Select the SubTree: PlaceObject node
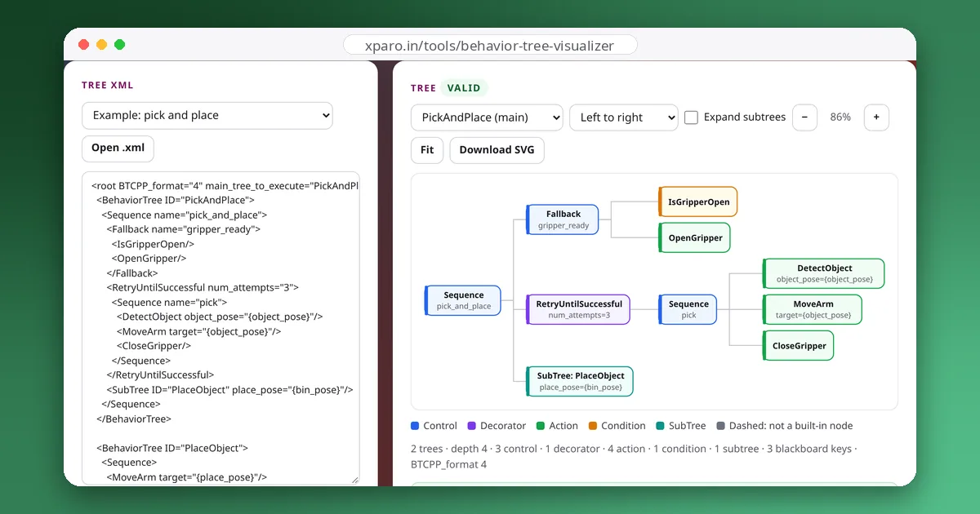980x514 pixels. tap(580, 381)
